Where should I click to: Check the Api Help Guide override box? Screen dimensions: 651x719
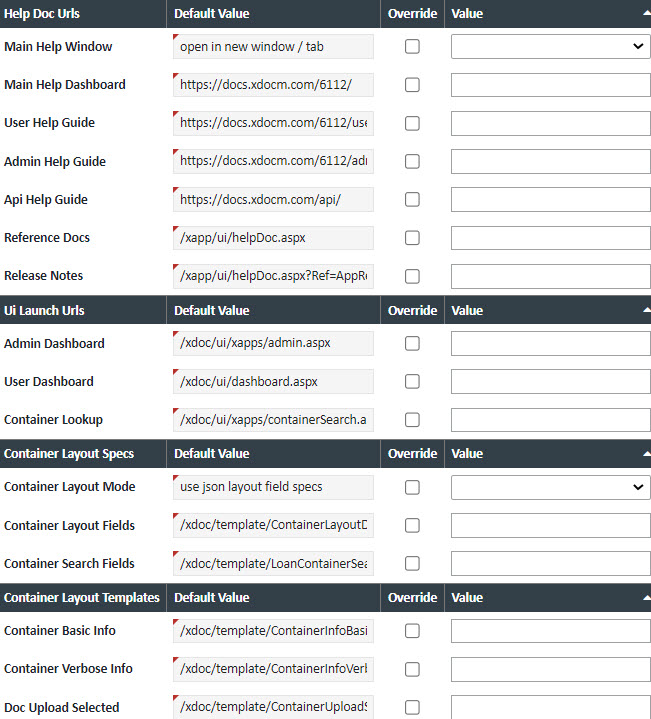412,200
